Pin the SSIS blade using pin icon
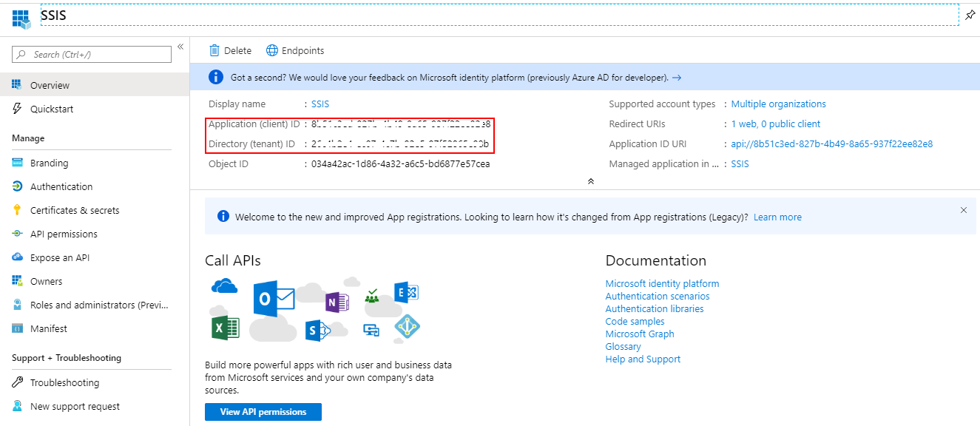 coord(970,15)
